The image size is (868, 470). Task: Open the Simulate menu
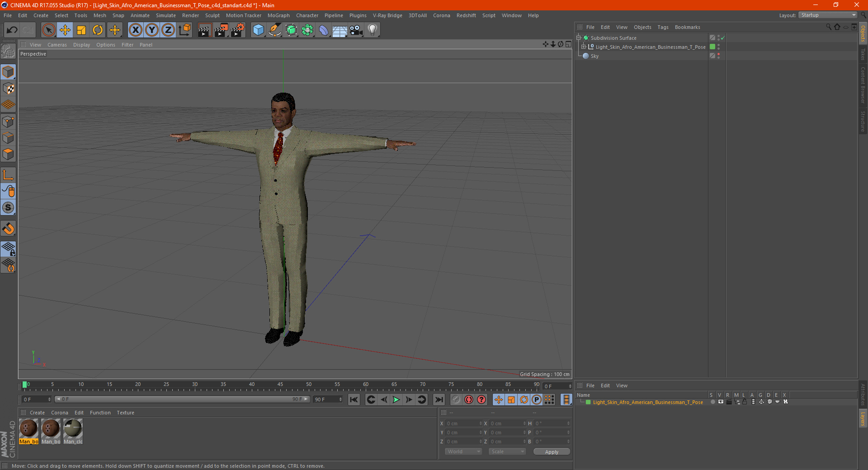pos(166,15)
